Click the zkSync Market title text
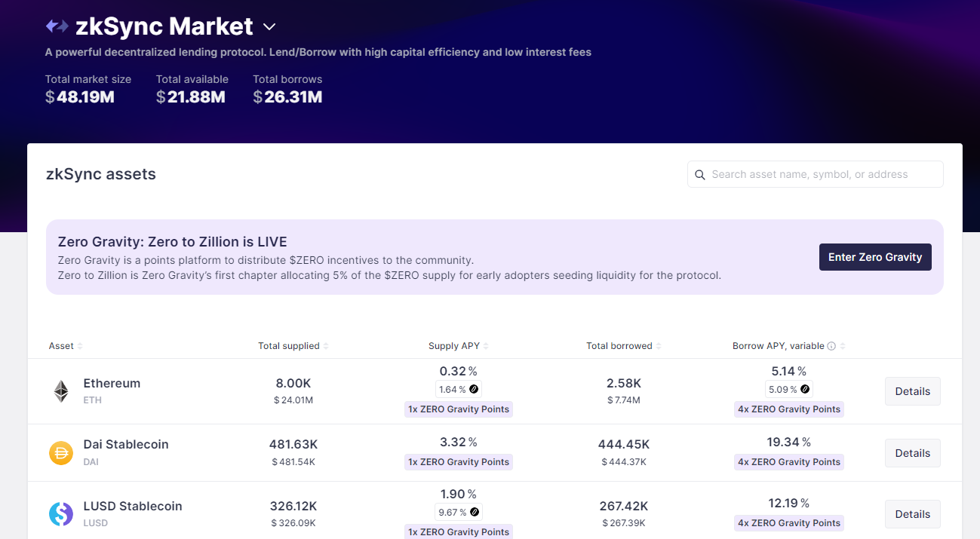The image size is (980, 539). [164, 26]
